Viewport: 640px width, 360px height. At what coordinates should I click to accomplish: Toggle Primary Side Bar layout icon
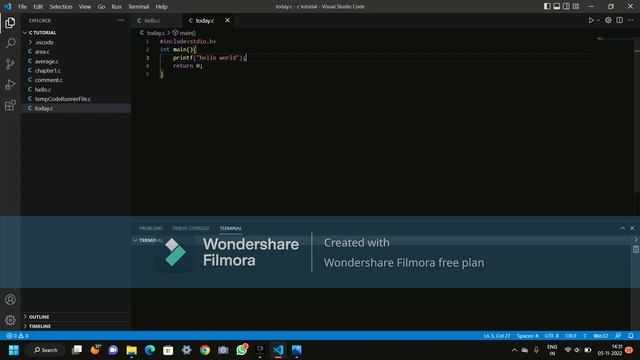click(547, 7)
